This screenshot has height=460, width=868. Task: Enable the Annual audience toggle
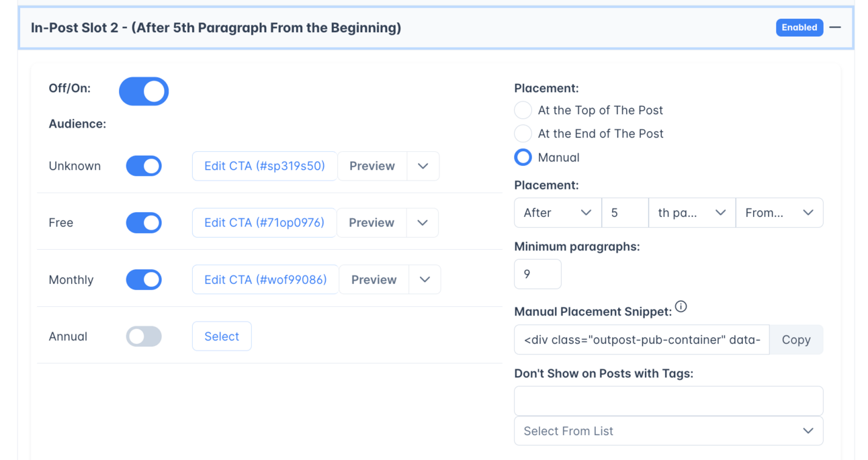point(144,336)
